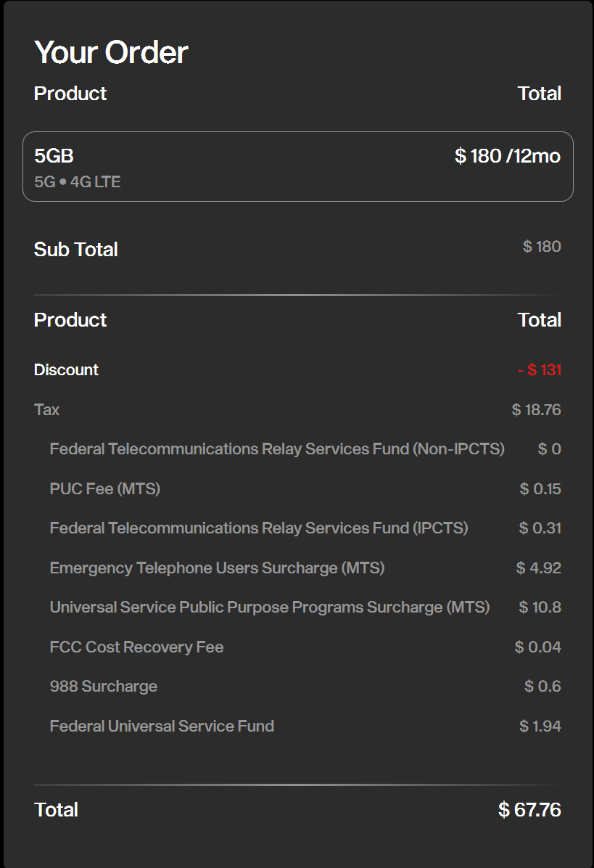Click the $180 /12mo plan price
The width and height of the screenshot is (594, 868).
pos(507,156)
